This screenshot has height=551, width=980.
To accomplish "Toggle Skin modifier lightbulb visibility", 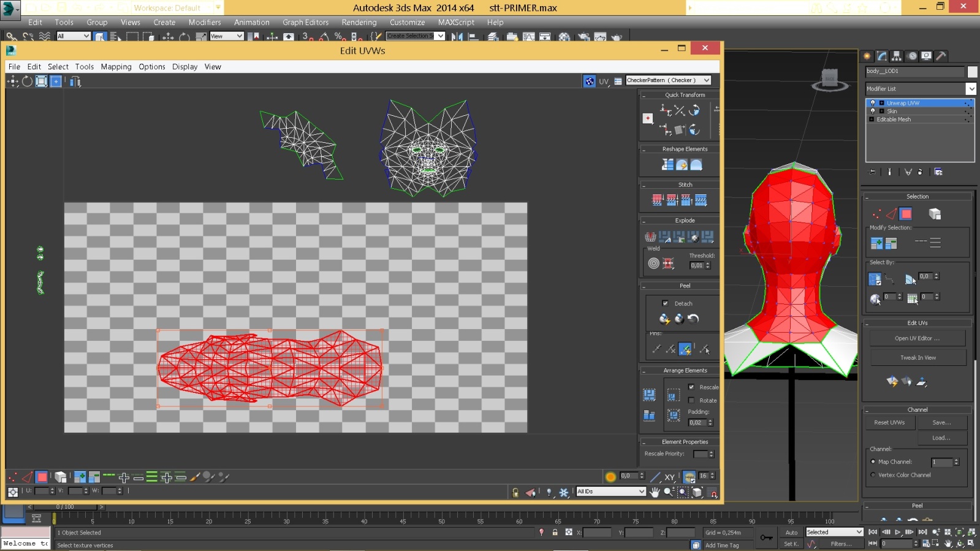I will coord(873,111).
